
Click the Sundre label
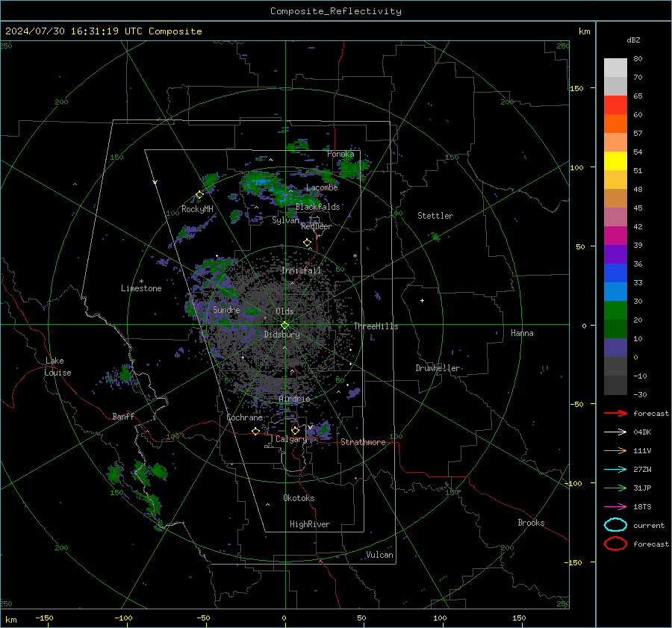coord(226,309)
